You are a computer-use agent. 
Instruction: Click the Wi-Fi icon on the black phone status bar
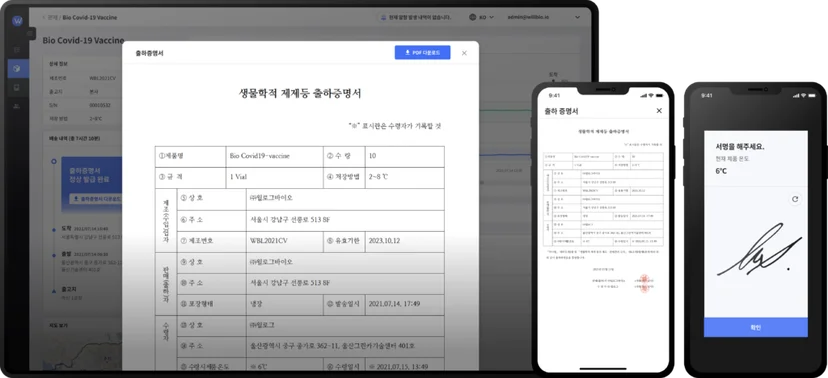coord(803,96)
